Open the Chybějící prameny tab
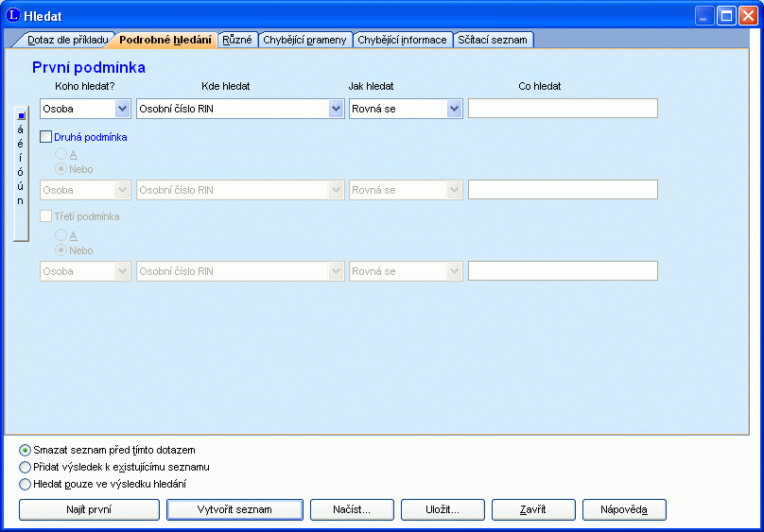764x532 pixels. (x=304, y=40)
